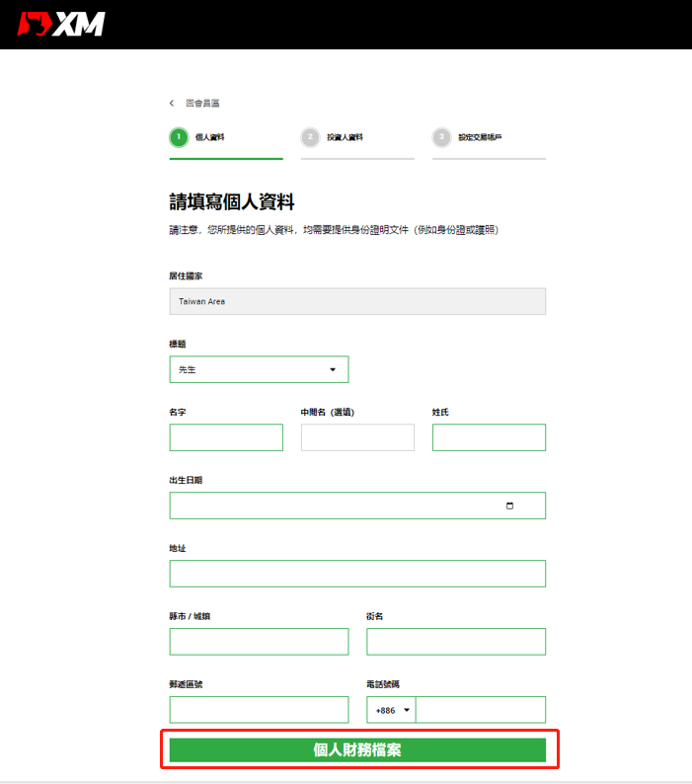Image resolution: width=692 pixels, height=784 pixels.
Task: Click the Taiwan Area country field
Action: coord(357,301)
